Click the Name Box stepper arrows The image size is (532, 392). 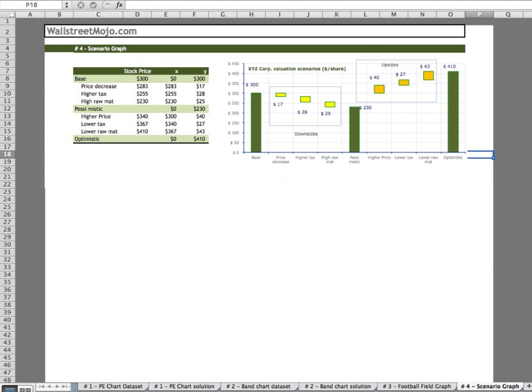click(x=65, y=4)
